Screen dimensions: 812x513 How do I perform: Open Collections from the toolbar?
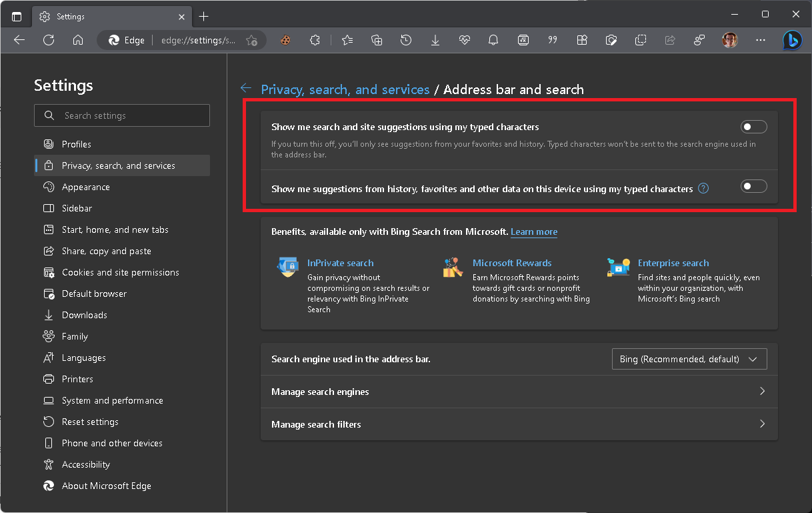point(377,40)
